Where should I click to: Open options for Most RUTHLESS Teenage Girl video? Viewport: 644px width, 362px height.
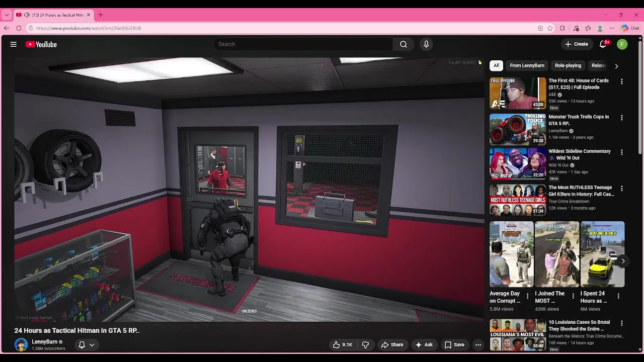point(622,188)
